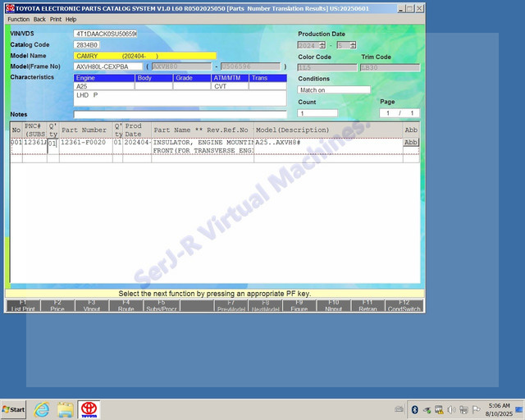This screenshot has width=525, height=420.
Task: Click the VIN/VDS input field
Action: 105,34
